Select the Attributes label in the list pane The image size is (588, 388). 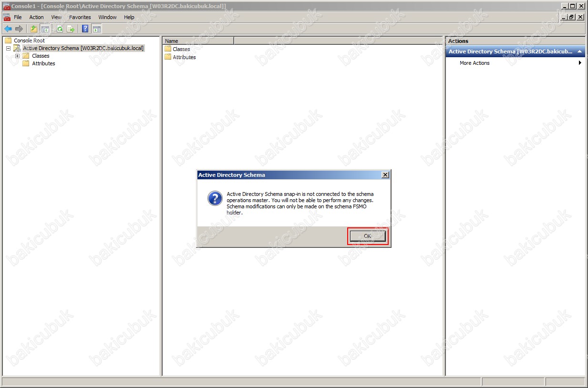coord(184,57)
